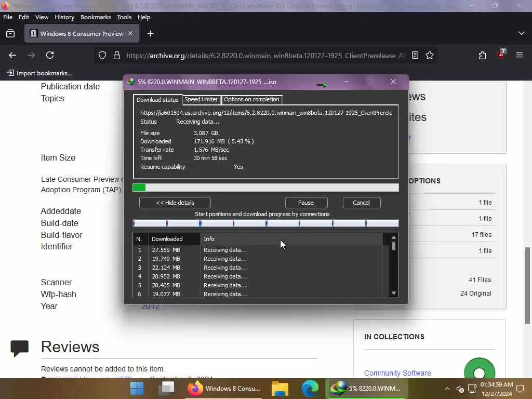Click the browser Forward arrow
The height and width of the screenshot is (399, 532).
pyautogui.click(x=31, y=55)
